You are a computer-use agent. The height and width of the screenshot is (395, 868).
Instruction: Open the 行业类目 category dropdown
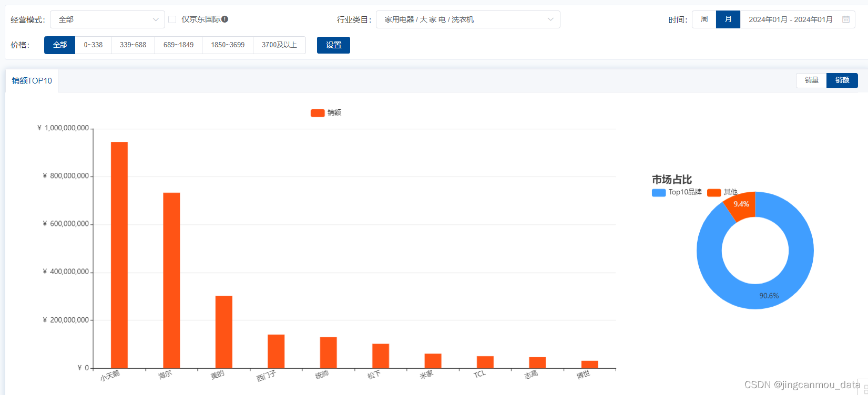468,19
